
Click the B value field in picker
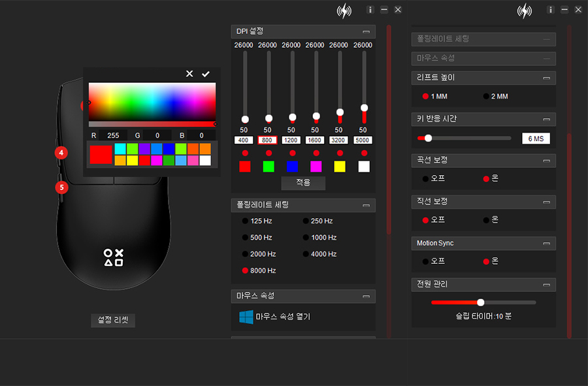click(x=201, y=135)
